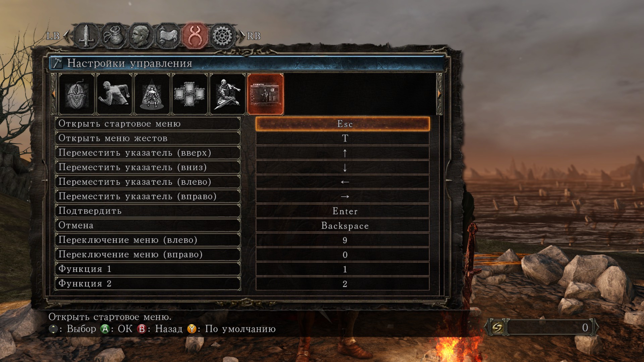
Task: Edit the Backspace cancel binding
Action: pyautogui.click(x=342, y=226)
